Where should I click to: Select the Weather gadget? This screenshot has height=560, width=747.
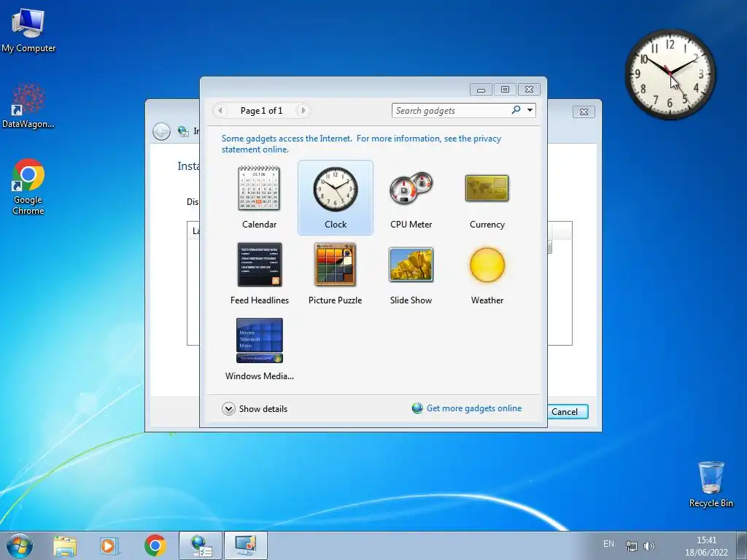pyautogui.click(x=487, y=273)
